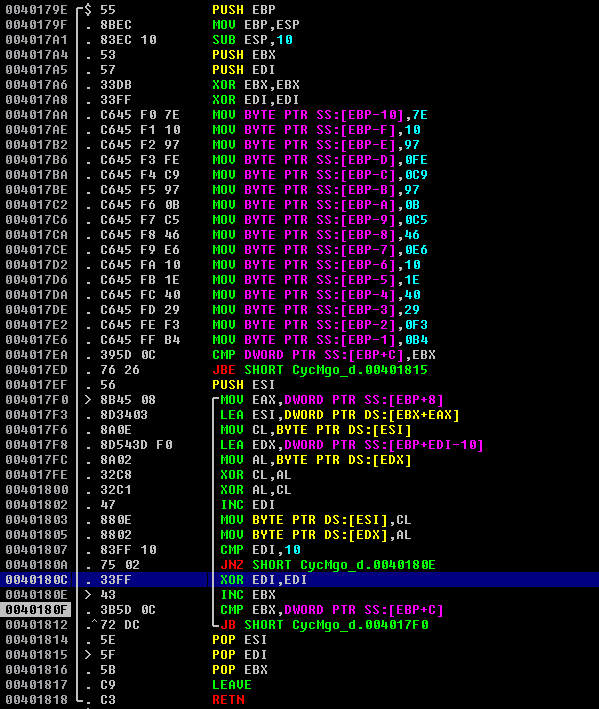Select MOV BYTE PTR SS:[EBP-5],1E
The image size is (599, 709).
click(316, 279)
